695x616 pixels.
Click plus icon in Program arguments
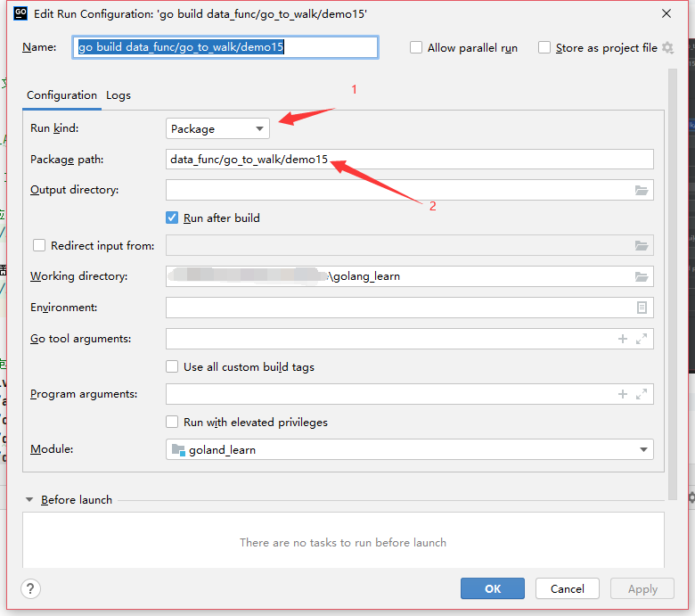tap(623, 394)
